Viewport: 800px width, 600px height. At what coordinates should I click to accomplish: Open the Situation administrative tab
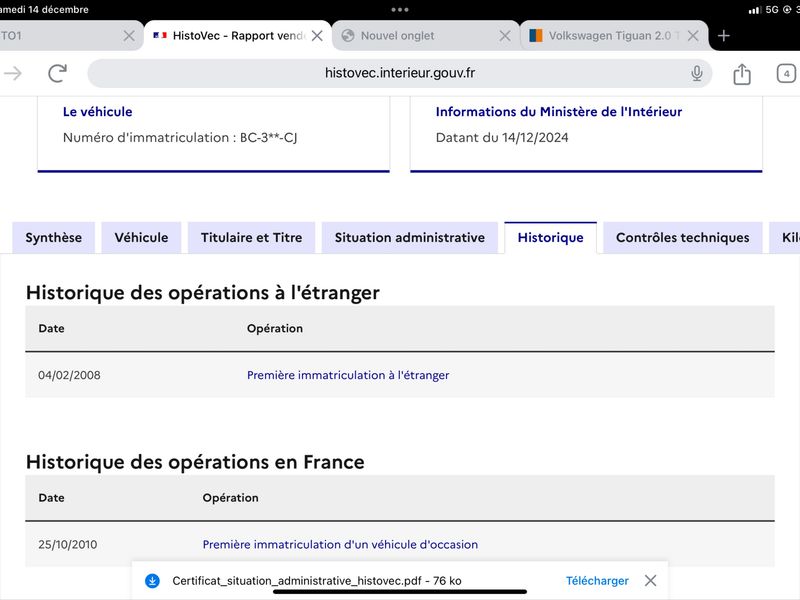coord(410,238)
